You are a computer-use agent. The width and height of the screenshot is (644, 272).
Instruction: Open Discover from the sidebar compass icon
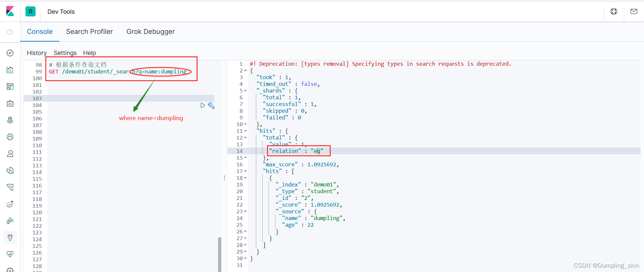[x=10, y=53]
